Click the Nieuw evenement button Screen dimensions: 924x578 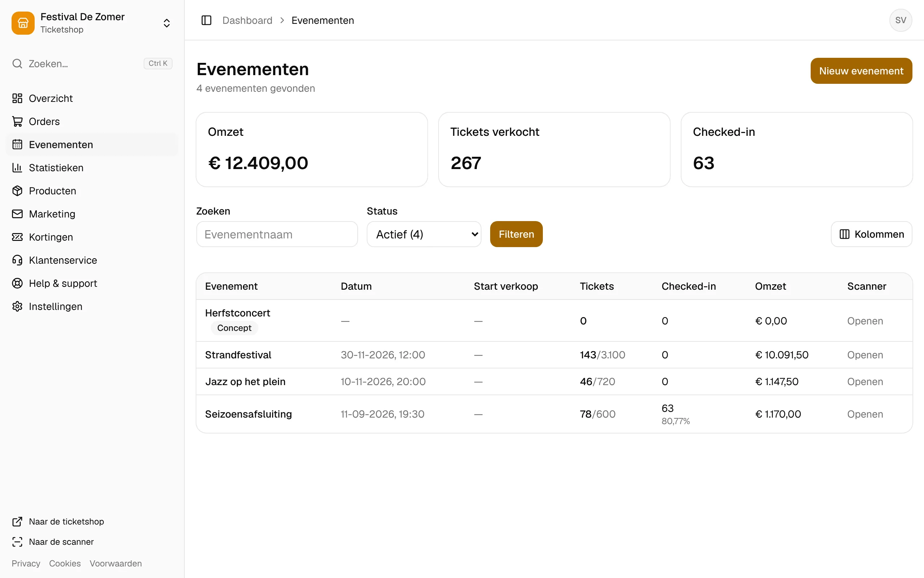coord(861,71)
